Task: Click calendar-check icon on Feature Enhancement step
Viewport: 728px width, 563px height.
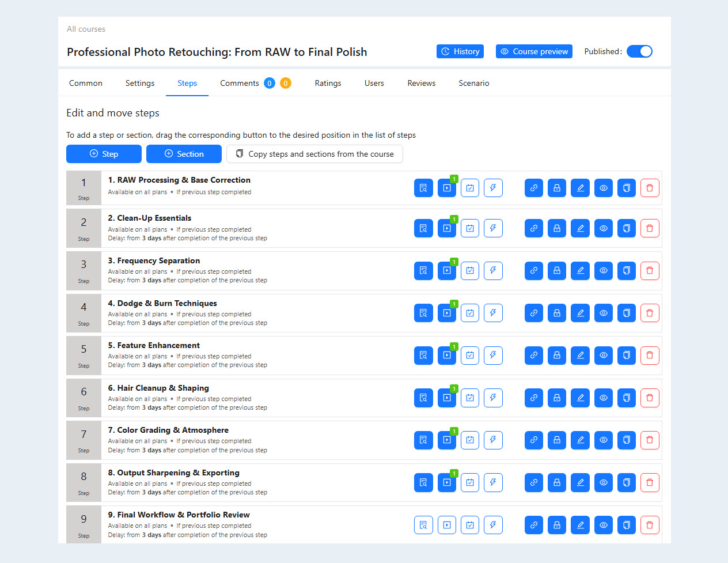Action: 470,355
